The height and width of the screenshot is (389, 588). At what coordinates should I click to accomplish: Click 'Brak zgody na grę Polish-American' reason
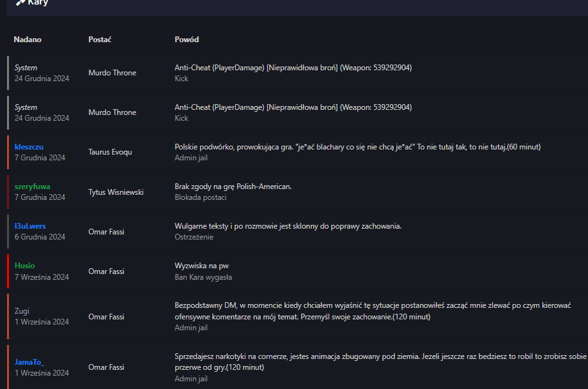click(233, 187)
